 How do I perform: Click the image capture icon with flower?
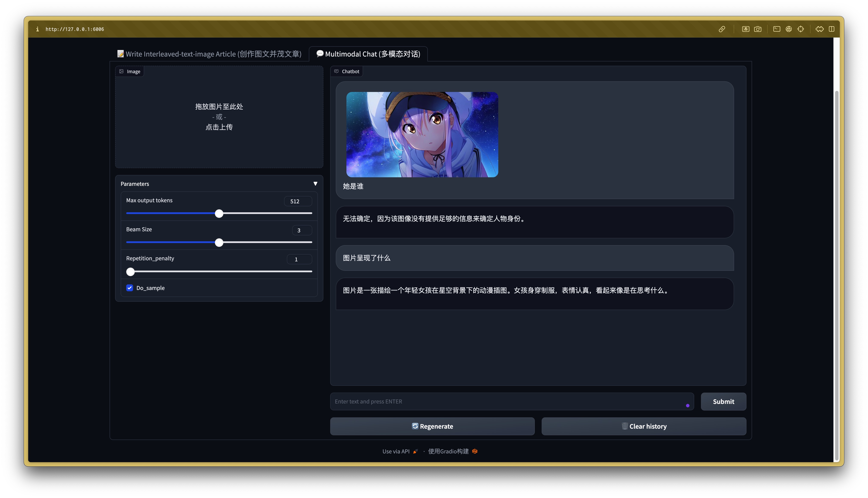[x=745, y=29]
